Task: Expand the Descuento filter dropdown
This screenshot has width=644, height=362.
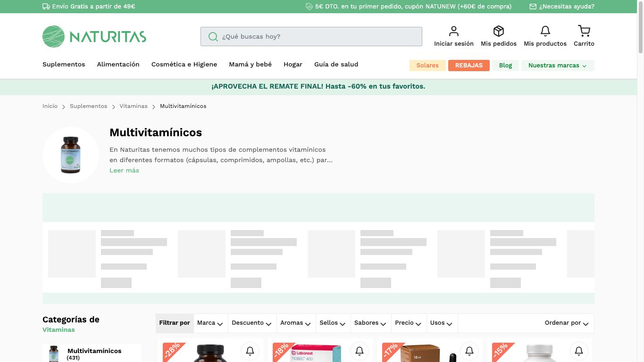Action: [251, 323]
